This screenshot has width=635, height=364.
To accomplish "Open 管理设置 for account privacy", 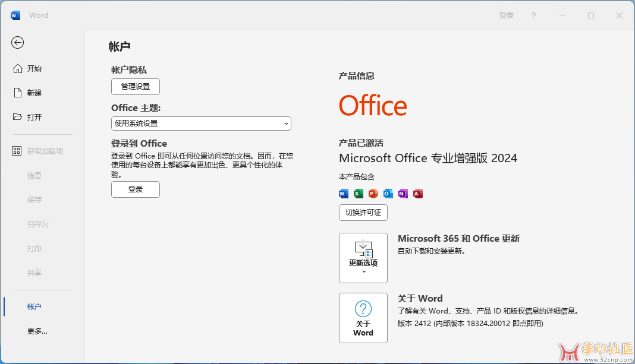I will [x=135, y=86].
